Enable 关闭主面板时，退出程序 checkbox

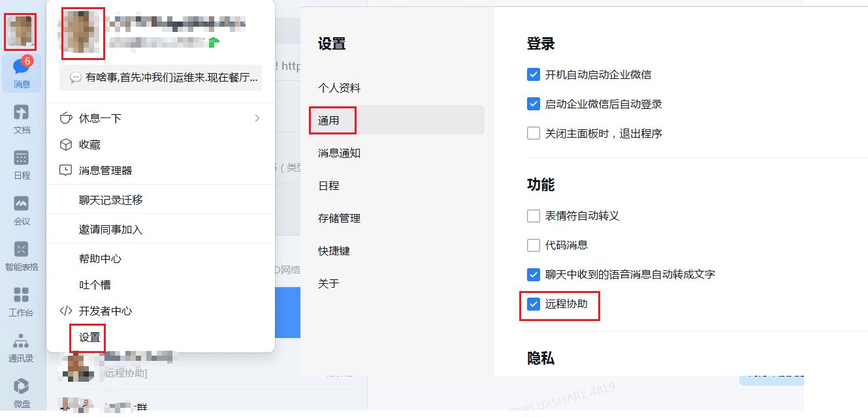click(x=534, y=133)
